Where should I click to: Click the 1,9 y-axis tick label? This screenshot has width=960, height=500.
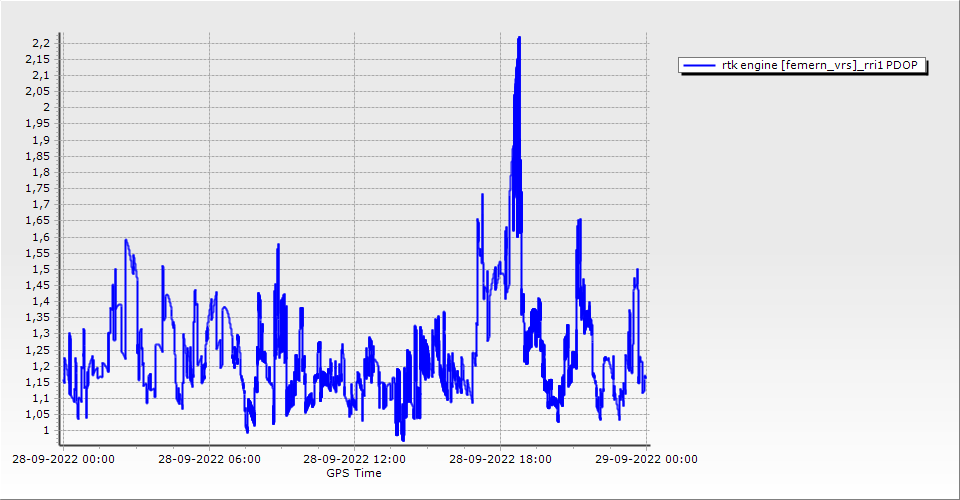click(x=40, y=140)
